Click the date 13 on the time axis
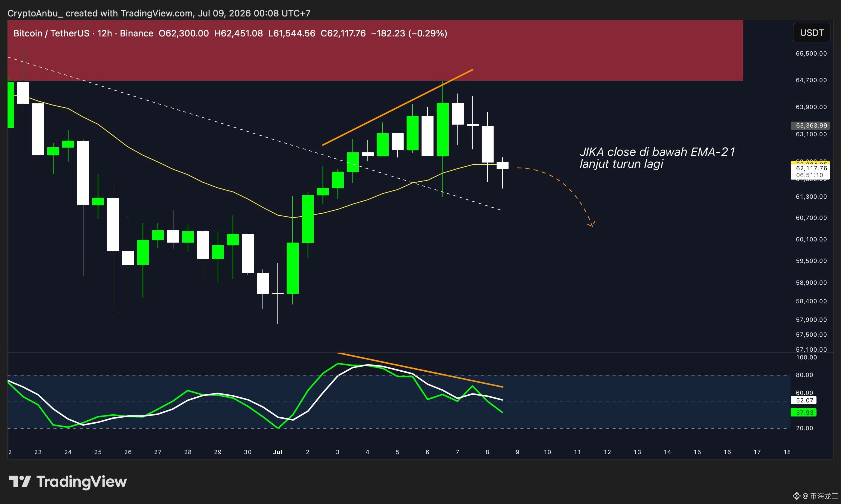Image resolution: width=841 pixels, height=504 pixels. (x=637, y=452)
